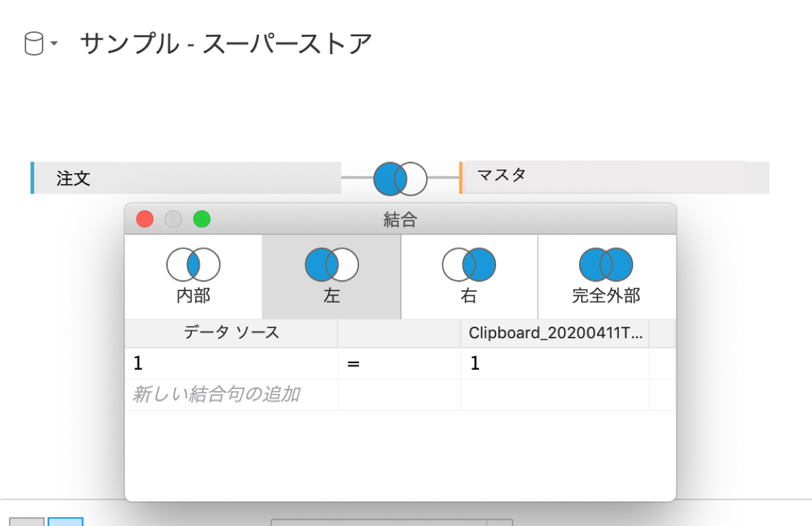Click the サンプル - スーパーストア title to rename
The width and height of the screenshot is (812, 526).
pyautogui.click(x=226, y=42)
